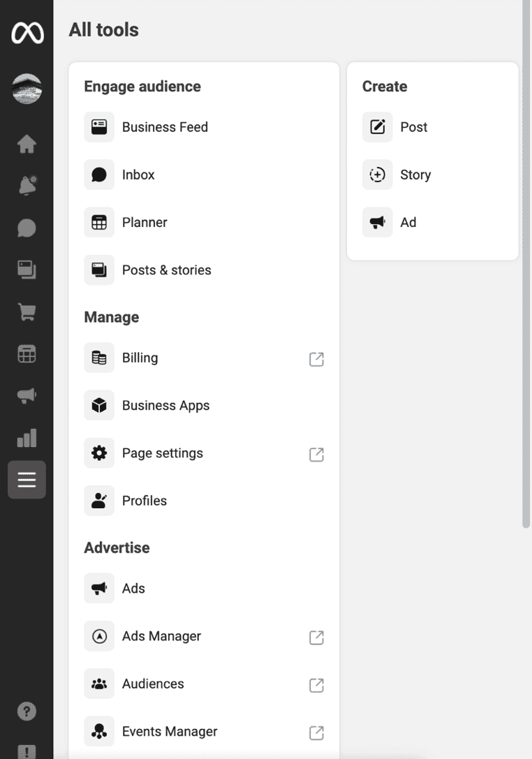This screenshot has height=759, width=532.
Task: Open Business Feed
Action: click(204, 127)
